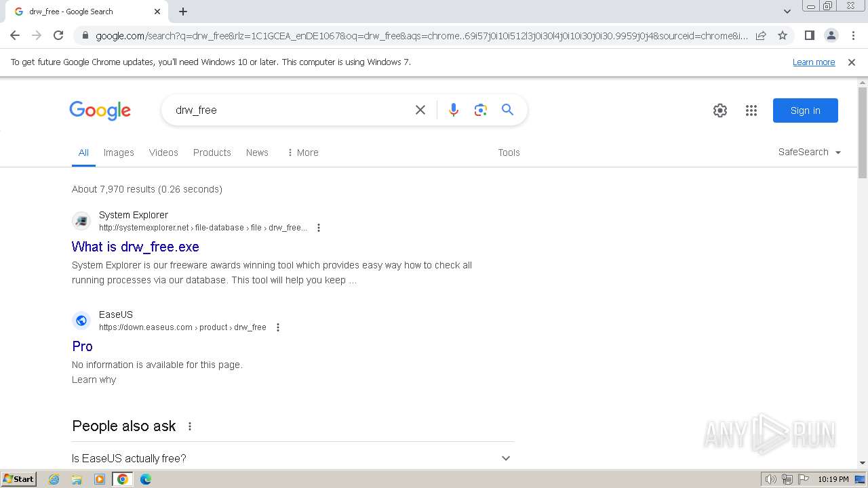
Task: Click the down.easeus.com breadcrumb URL
Action: tap(182, 327)
